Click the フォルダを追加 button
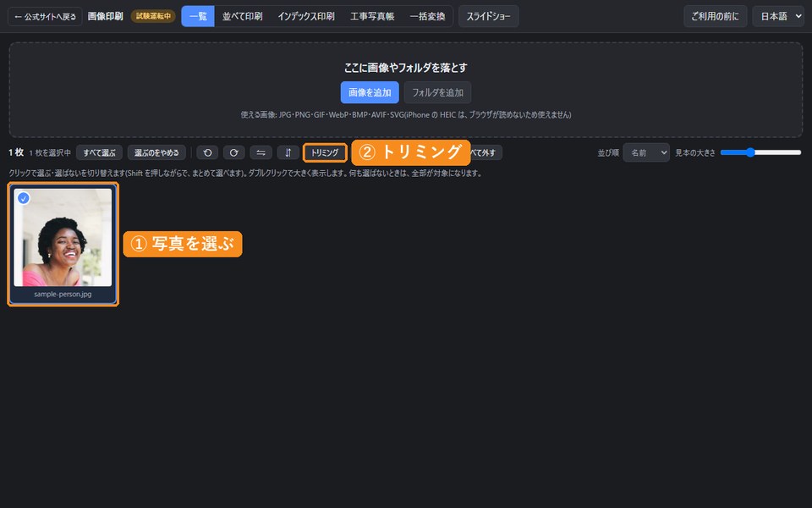Image resolution: width=812 pixels, height=508 pixels. coord(437,92)
